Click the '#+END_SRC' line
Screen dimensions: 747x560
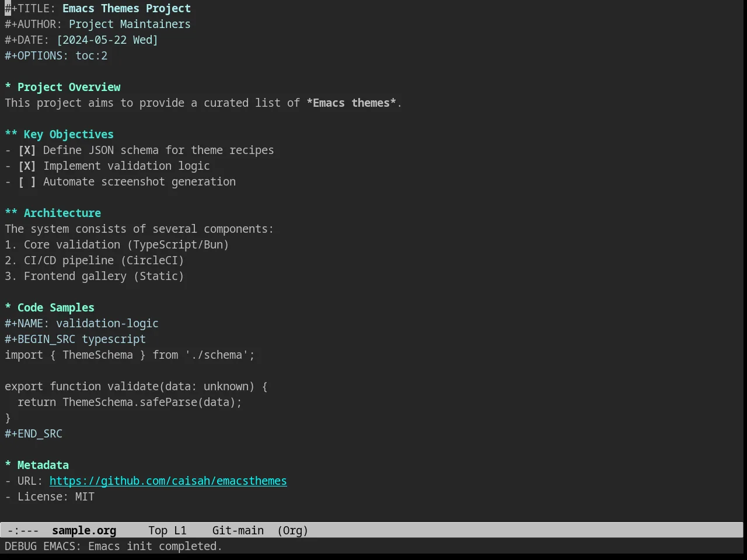[33, 434]
